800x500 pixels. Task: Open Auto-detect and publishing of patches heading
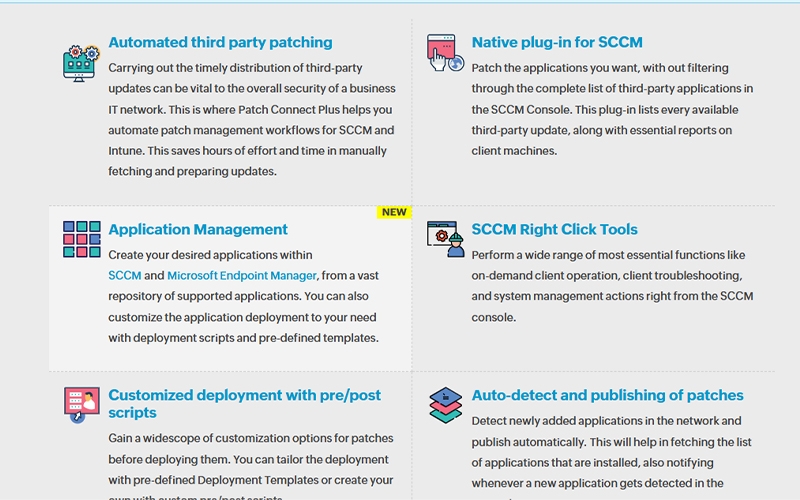point(607,395)
